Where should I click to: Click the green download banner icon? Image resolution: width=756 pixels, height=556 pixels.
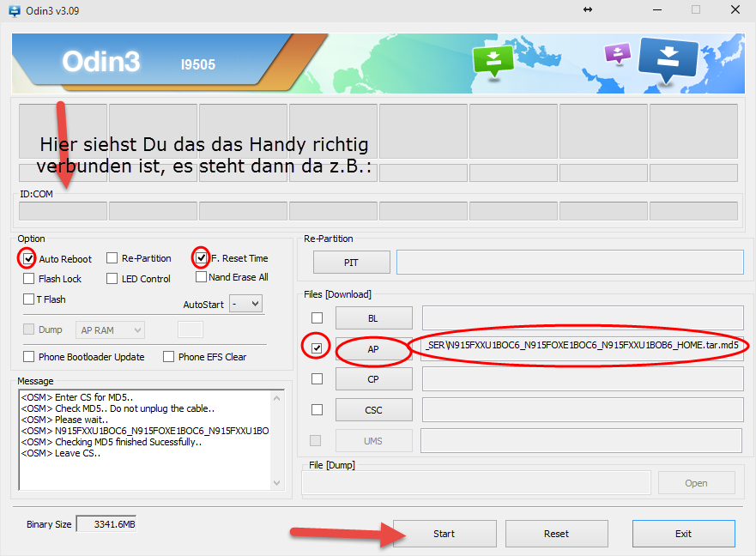point(493,61)
